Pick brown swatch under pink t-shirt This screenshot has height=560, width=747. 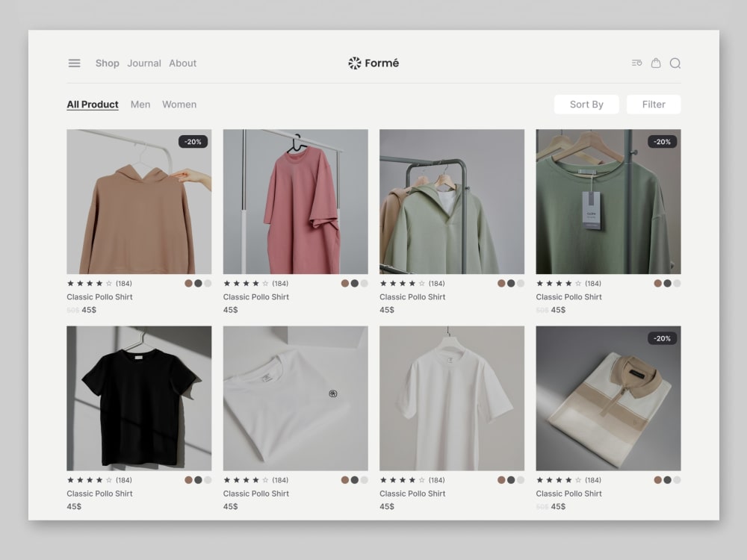point(345,283)
